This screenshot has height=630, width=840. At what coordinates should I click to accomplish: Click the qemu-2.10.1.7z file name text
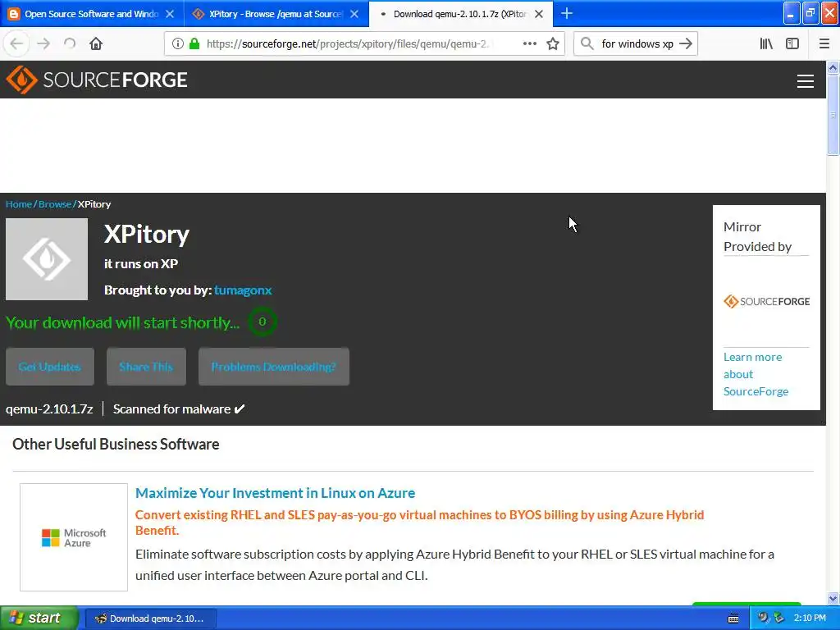(49, 409)
